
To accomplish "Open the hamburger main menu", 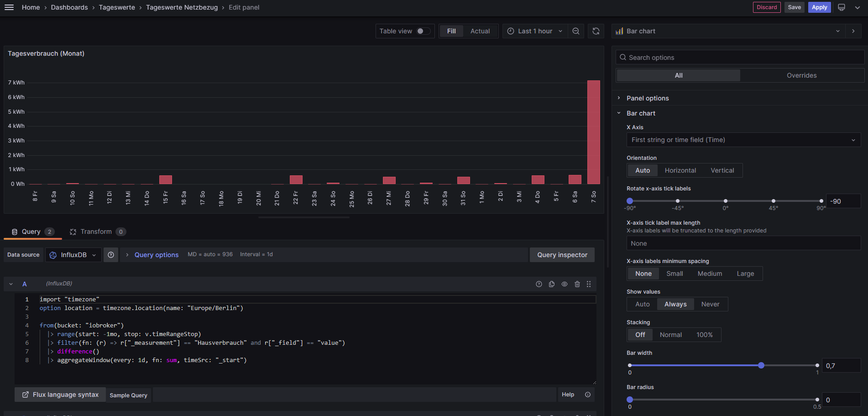I will tap(9, 7).
